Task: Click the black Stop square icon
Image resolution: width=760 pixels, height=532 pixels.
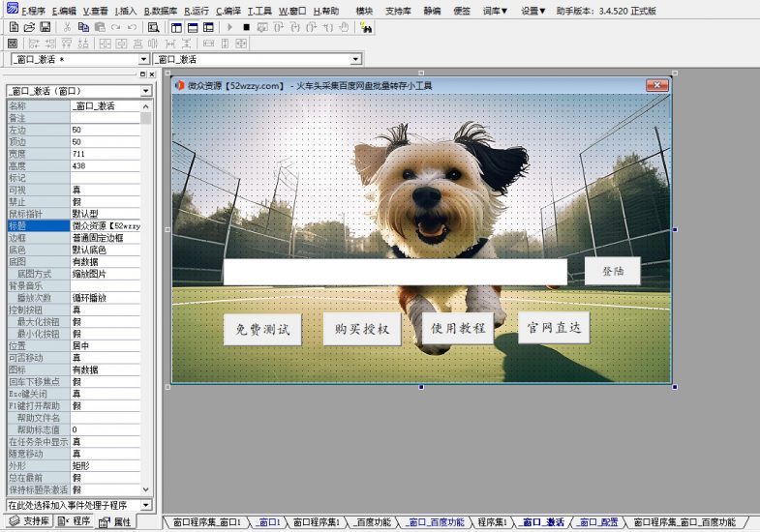Action: coord(247,27)
